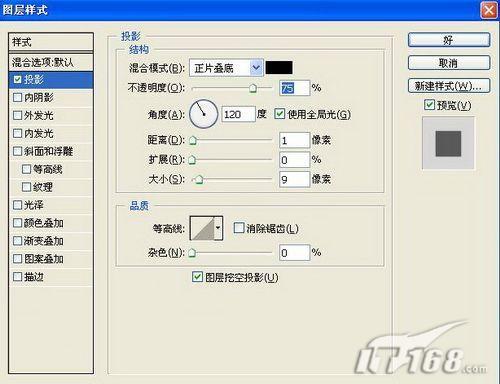Enable the 描边 stroke checkbox
Screen dimensions: 500x384
pos(17,277)
